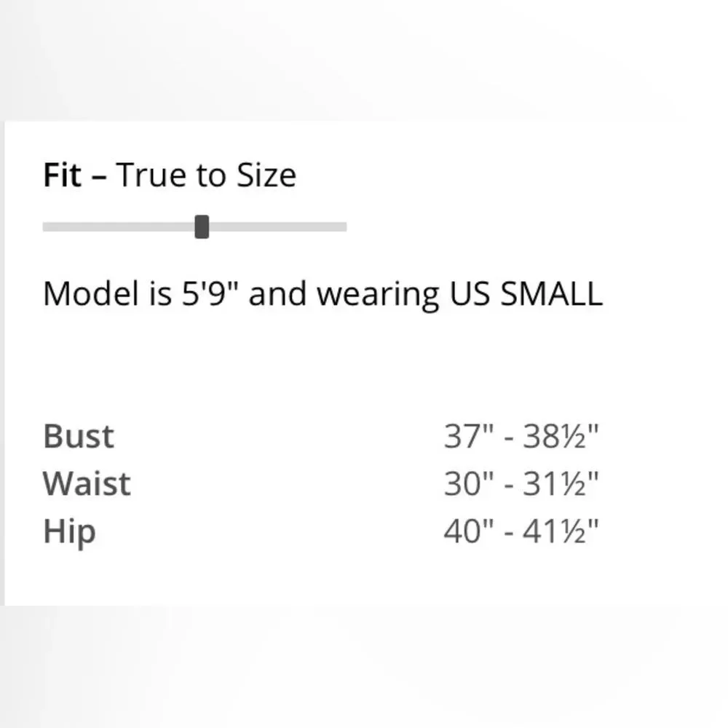Click the fit slider handle

click(202, 226)
